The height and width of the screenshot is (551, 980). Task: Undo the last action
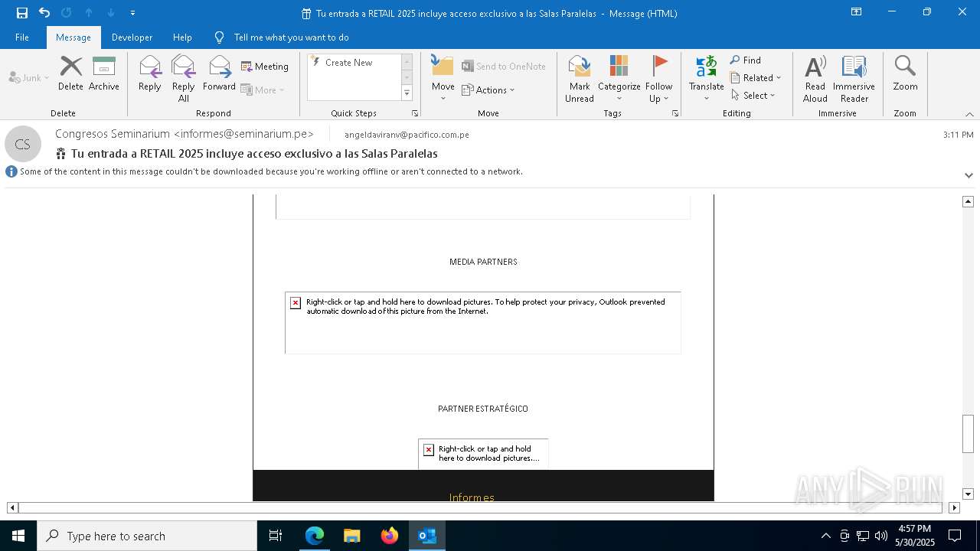tap(44, 13)
